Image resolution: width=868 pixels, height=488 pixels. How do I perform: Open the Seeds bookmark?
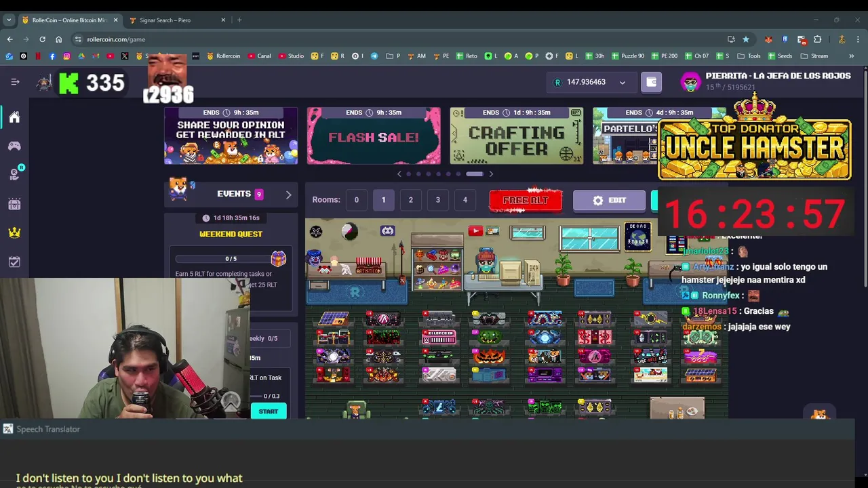click(x=780, y=56)
